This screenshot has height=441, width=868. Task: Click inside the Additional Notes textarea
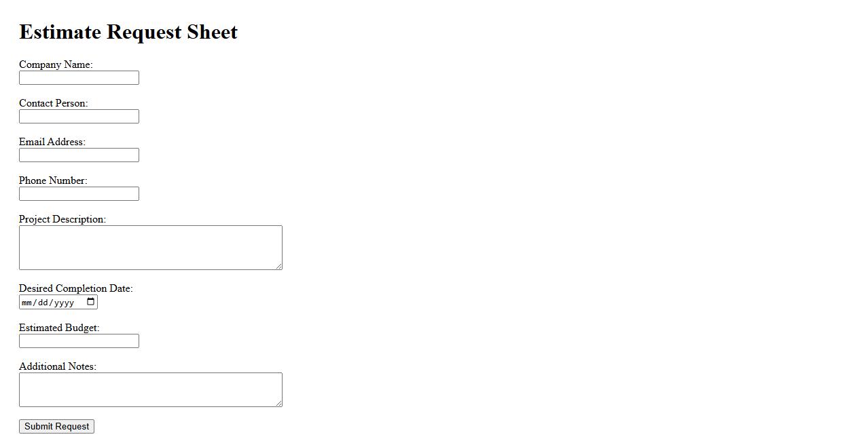[x=150, y=389]
